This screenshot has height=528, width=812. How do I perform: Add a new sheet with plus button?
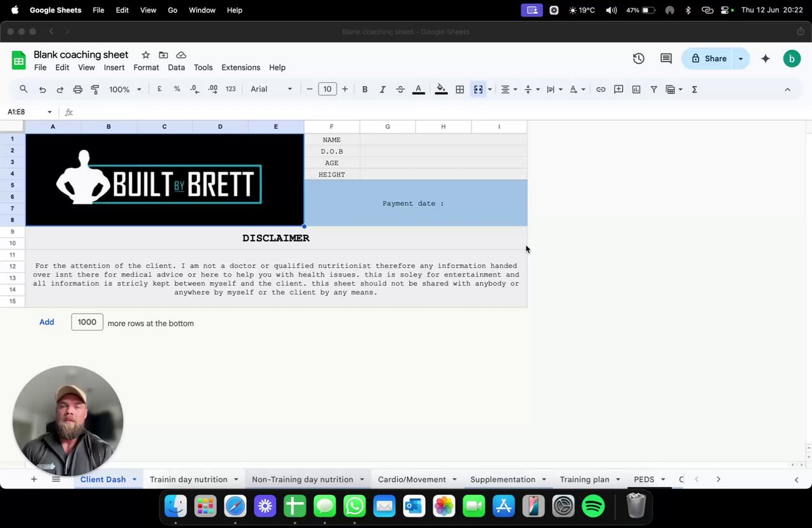[x=34, y=479]
